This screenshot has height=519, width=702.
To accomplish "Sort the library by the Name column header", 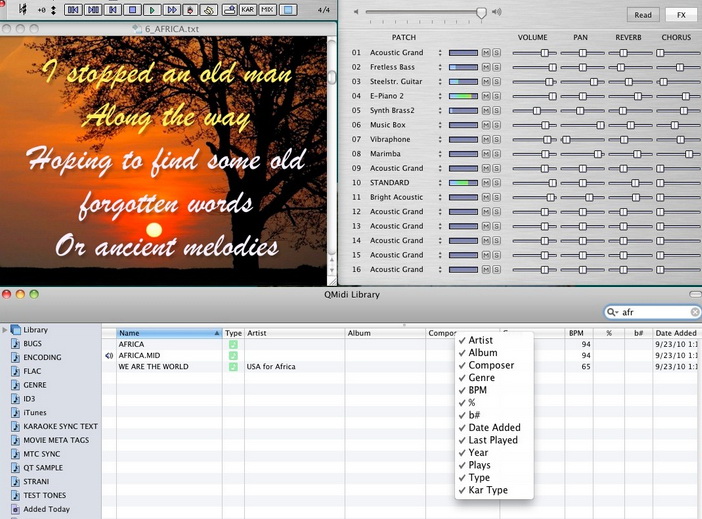I will [x=169, y=333].
